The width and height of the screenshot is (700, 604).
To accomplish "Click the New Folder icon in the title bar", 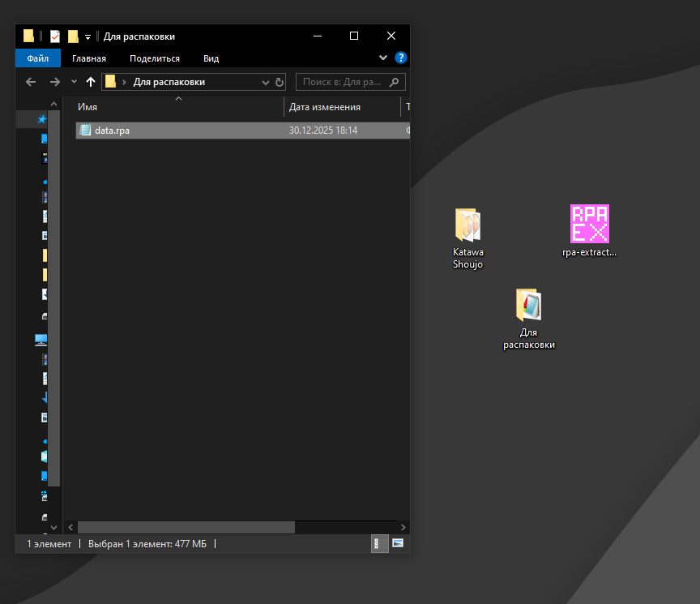I will [x=73, y=36].
